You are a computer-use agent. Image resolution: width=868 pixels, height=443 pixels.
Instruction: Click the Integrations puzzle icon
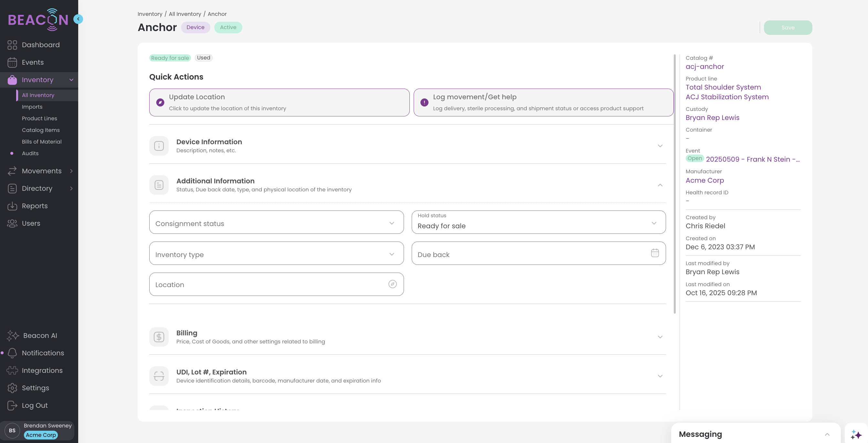click(x=12, y=370)
